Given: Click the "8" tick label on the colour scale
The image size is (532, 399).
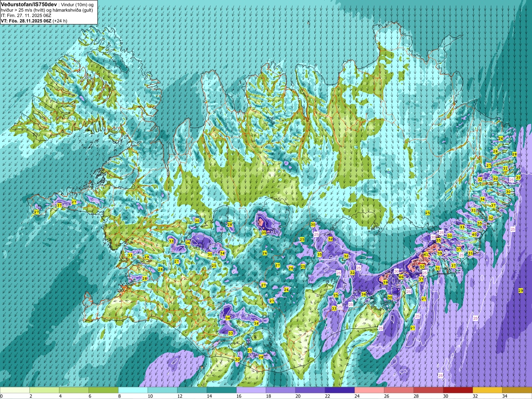Looking at the screenshot, I should click(120, 397).
